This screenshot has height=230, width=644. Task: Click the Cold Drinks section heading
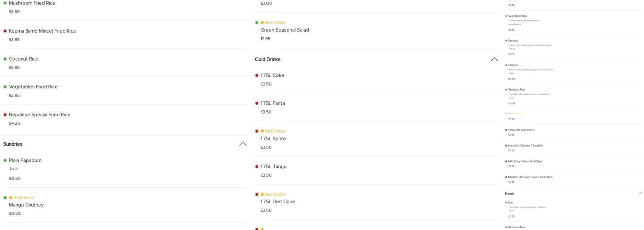[x=268, y=59]
